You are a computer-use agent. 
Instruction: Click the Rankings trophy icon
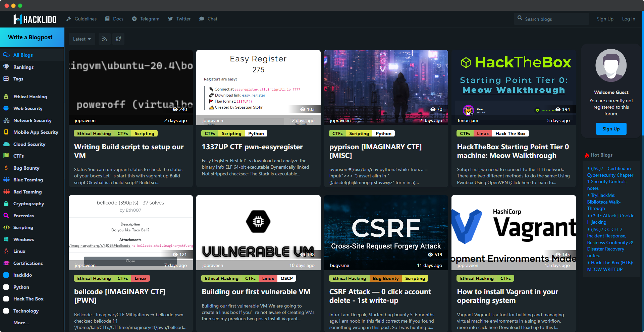(6, 67)
